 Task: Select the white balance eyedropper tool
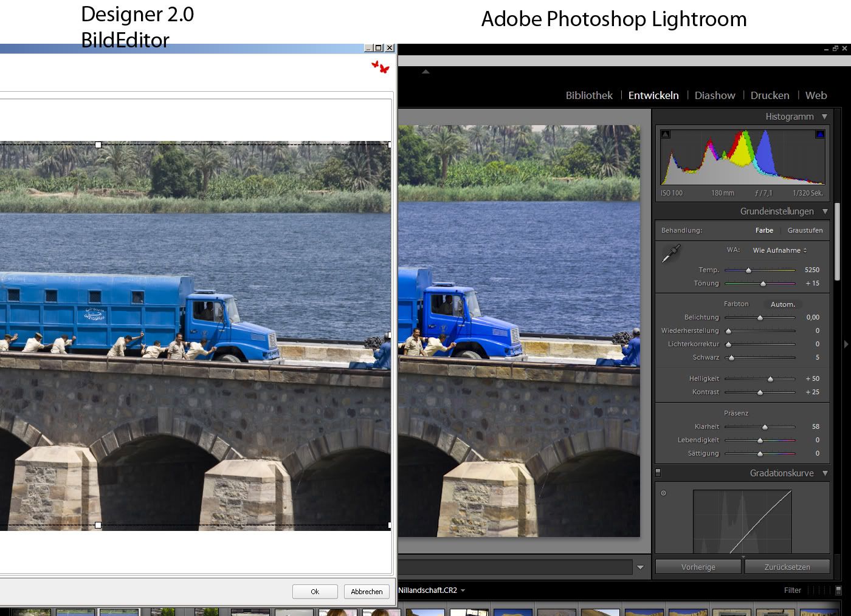671,253
